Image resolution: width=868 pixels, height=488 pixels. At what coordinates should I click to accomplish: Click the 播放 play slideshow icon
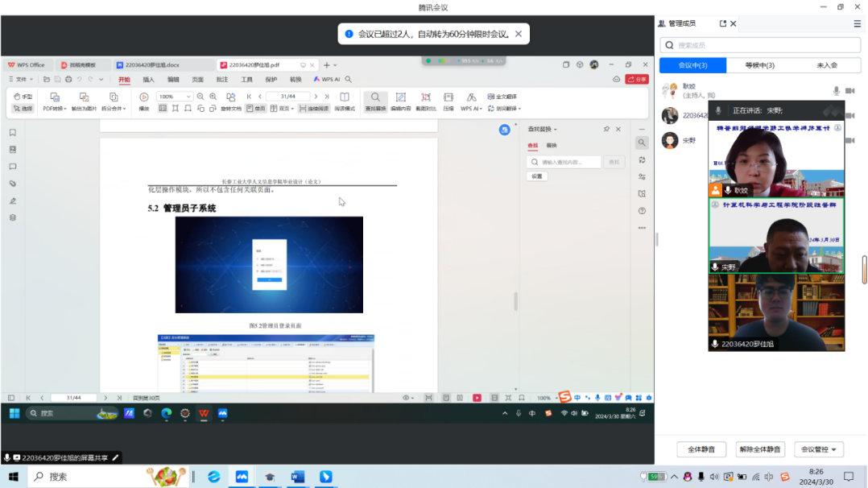coord(144,97)
